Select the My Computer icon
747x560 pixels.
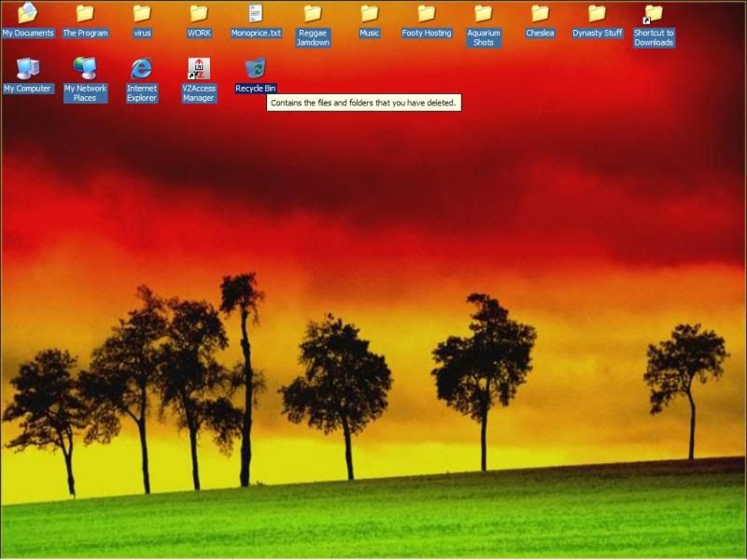click(28, 69)
